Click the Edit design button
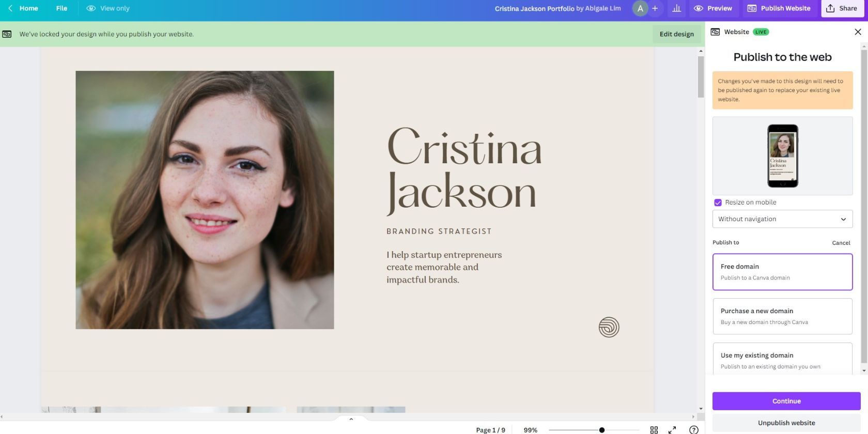Image resolution: width=868 pixels, height=434 pixels. [676, 34]
